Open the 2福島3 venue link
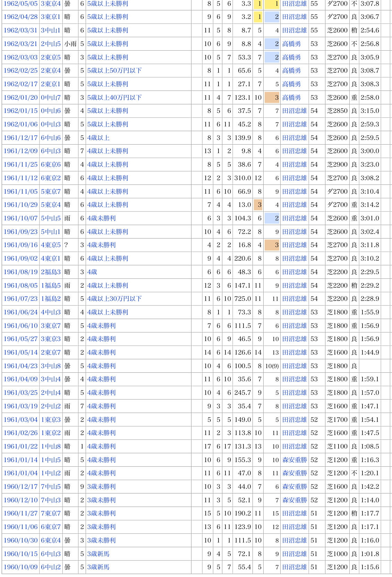Screen dimensions: 392x577 click(51, 272)
